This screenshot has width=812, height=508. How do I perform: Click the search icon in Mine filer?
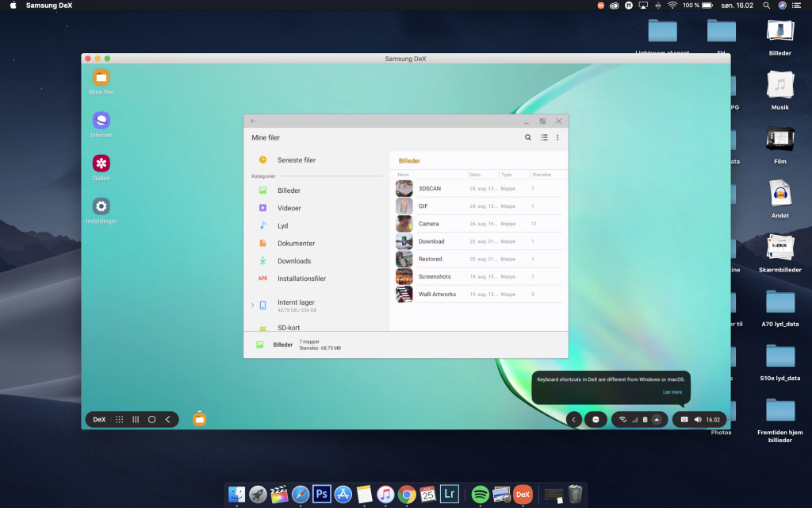pos(527,137)
